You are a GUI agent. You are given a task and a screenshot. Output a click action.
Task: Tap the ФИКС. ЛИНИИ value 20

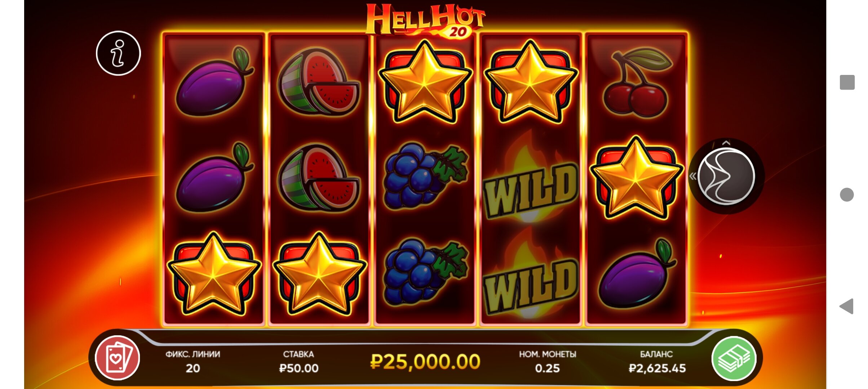coord(193,368)
